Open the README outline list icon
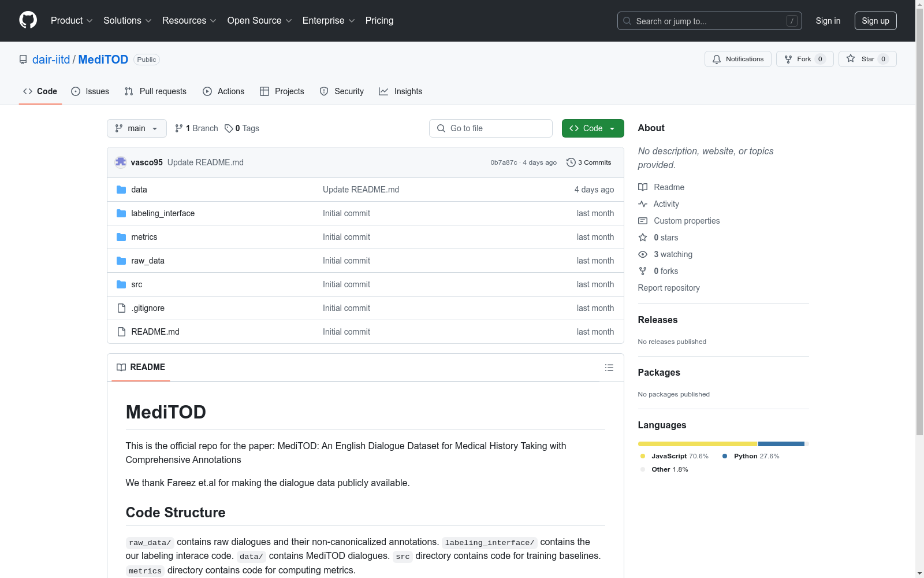Viewport: 924px width, 578px height. coord(609,368)
